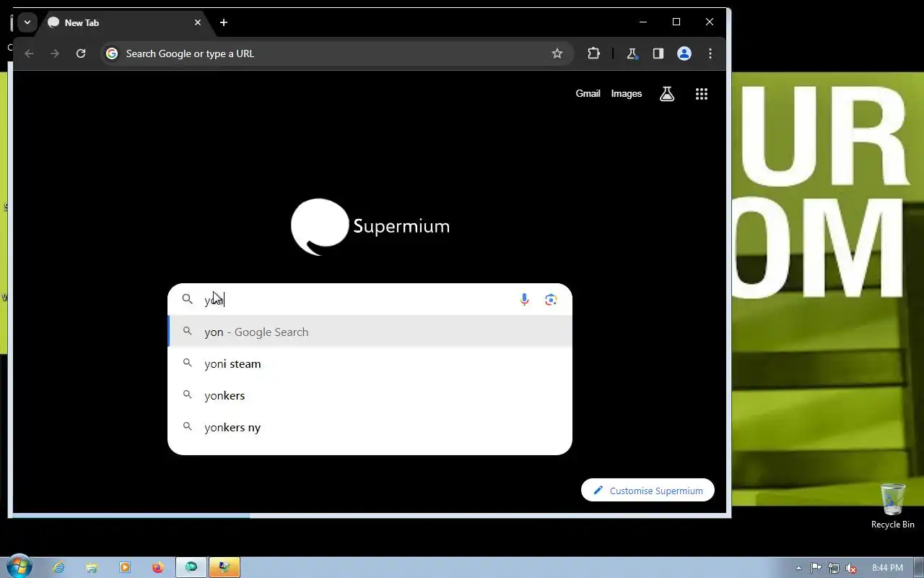This screenshot has height=578, width=924.
Task: Reload the current page
Action: pos(81,53)
